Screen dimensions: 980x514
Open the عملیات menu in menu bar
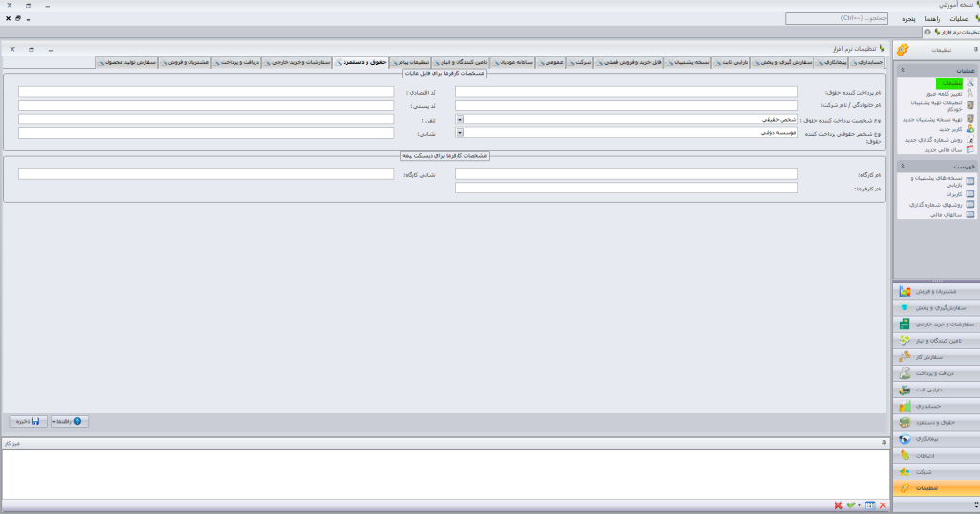(958, 19)
